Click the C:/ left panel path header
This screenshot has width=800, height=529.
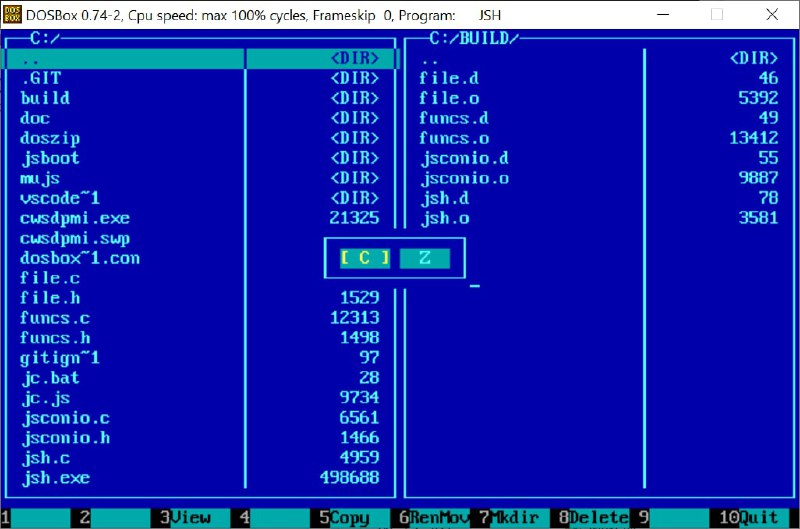pyautogui.click(x=45, y=38)
